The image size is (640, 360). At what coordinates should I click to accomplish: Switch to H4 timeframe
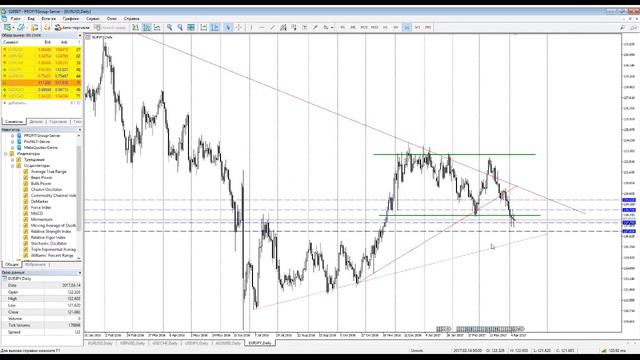396,27
